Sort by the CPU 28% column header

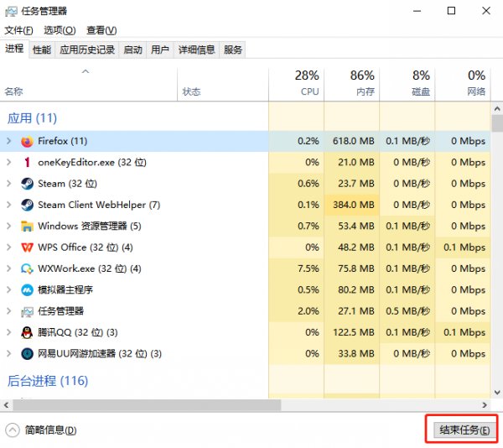297,84
